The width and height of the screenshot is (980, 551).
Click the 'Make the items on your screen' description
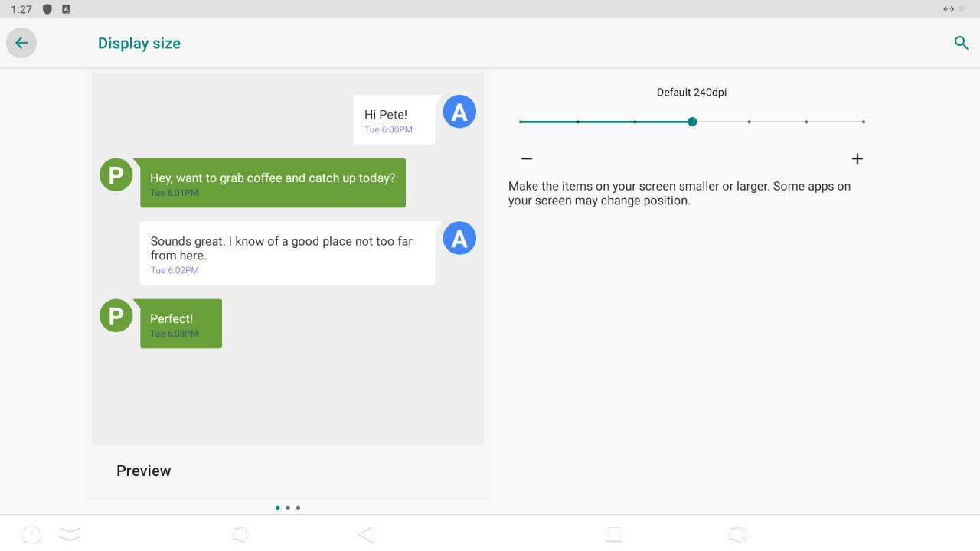679,194
